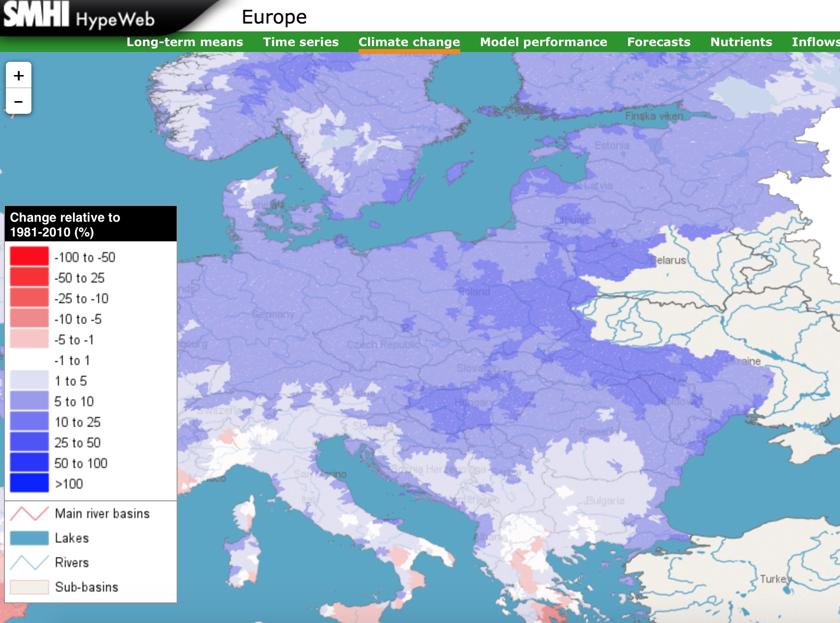This screenshot has height=623, width=840.
Task: Click the Lakes legend swatch
Action: (x=29, y=538)
